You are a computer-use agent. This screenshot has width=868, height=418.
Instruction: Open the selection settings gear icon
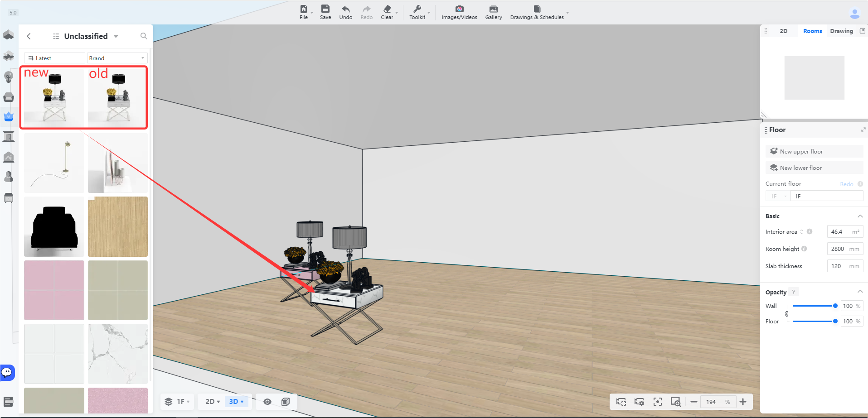click(x=639, y=402)
